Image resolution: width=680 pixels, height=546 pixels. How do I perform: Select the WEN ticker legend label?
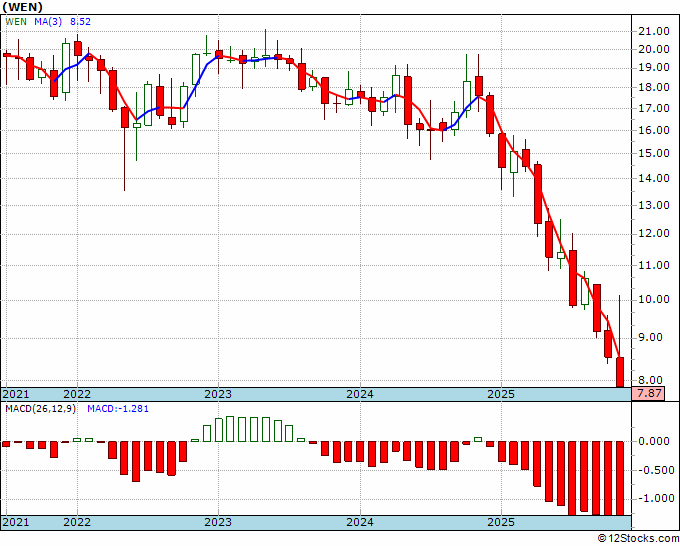pyautogui.click(x=16, y=22)
